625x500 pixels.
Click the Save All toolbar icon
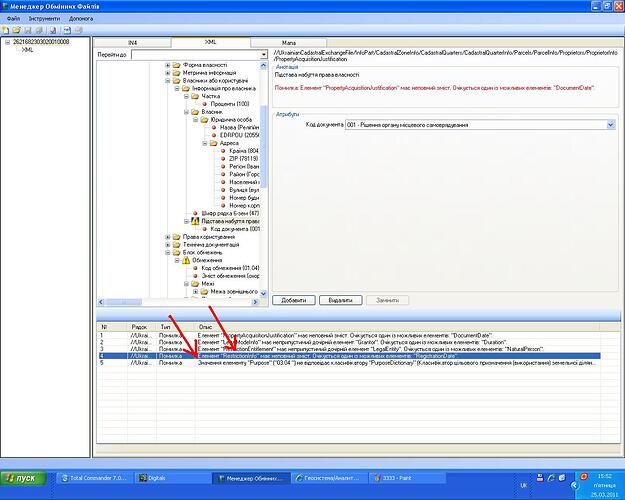coord(39,30)
